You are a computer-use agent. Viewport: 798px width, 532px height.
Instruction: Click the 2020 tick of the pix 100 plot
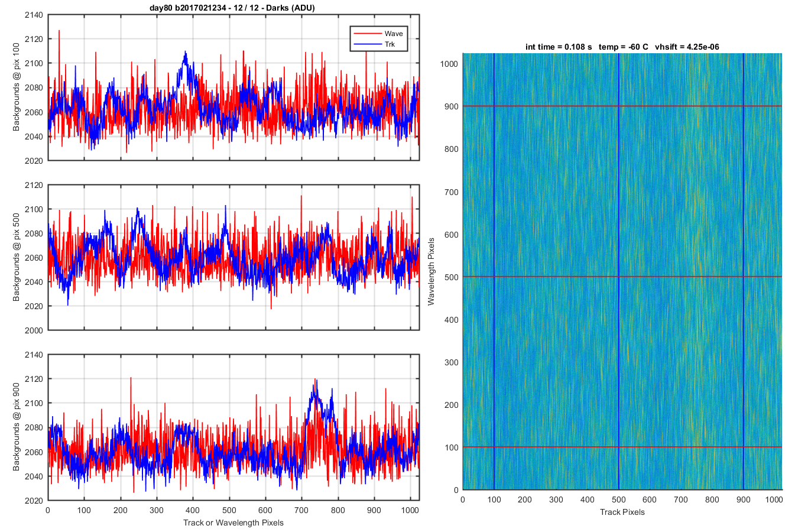[x=34, y=161]
